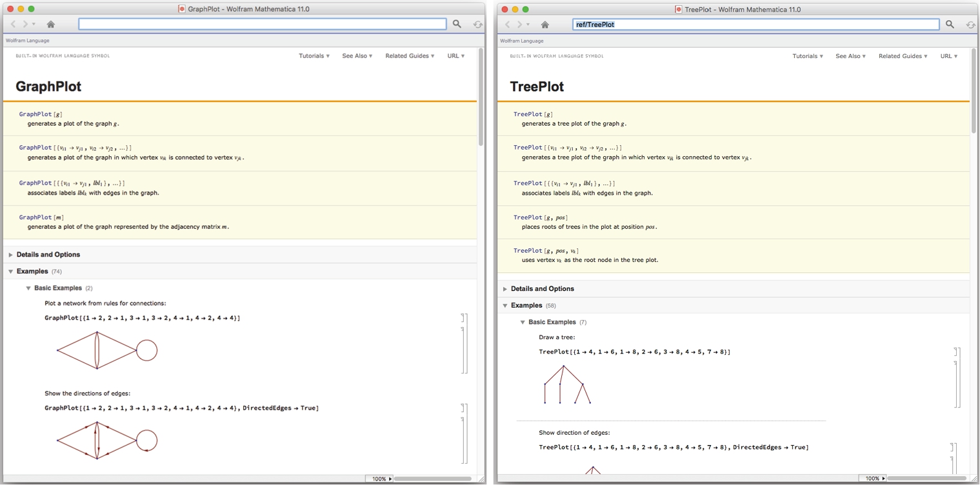The height and width of the screenshot is (485, 980).
Task: Click Wolfram Language link in TreePlot window
Action: tap(522, 41)
